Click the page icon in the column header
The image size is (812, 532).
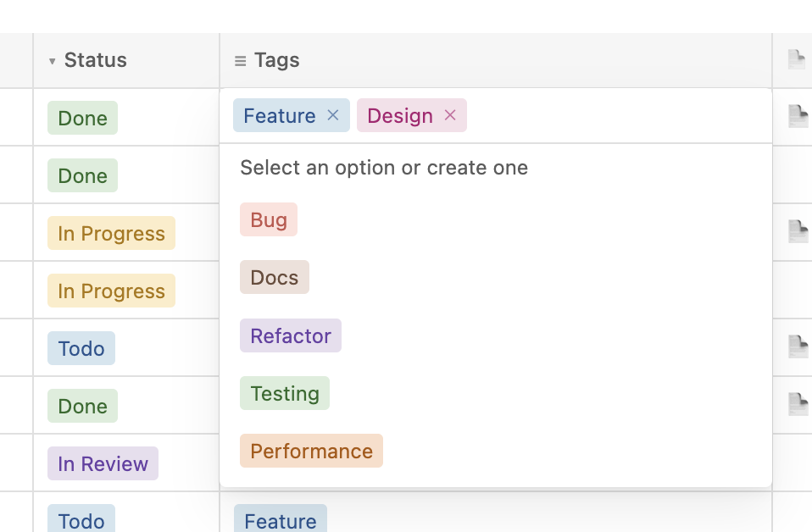[x=796, y=59]
